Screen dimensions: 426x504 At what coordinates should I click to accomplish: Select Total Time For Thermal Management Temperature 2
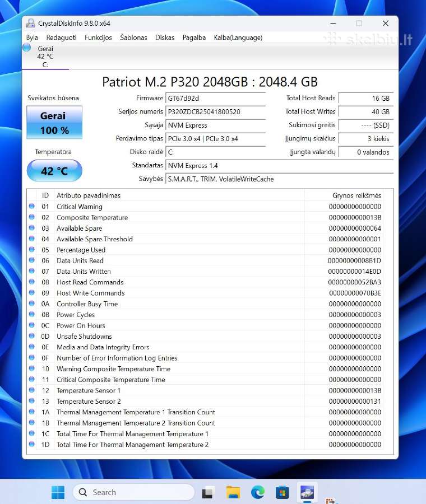(205, 445)
